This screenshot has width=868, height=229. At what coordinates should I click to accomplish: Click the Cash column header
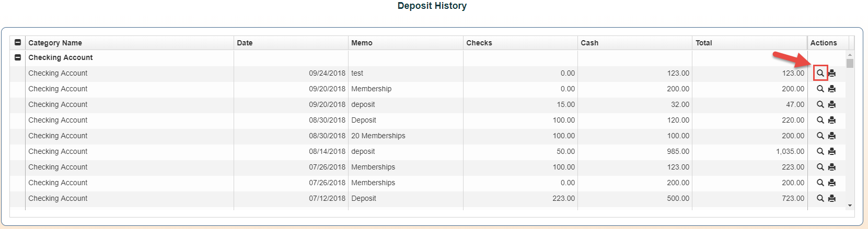click(589, 43)
